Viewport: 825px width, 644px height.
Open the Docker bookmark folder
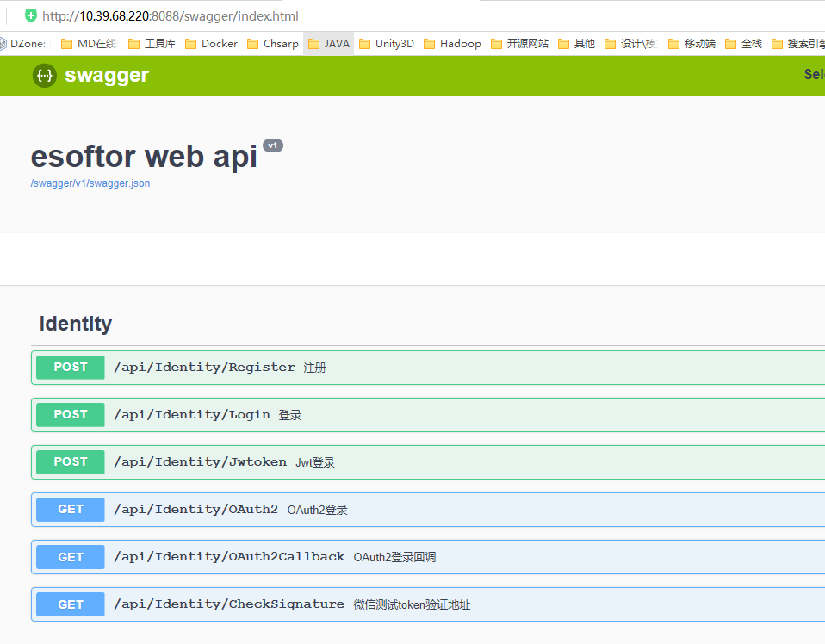pyautogui.click(x=212, y=44)
